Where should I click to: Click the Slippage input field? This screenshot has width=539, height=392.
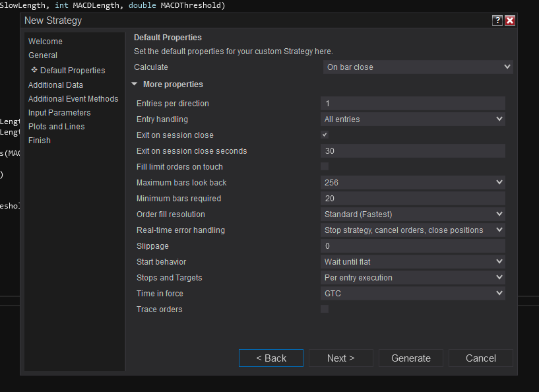(x=413, y=246)
